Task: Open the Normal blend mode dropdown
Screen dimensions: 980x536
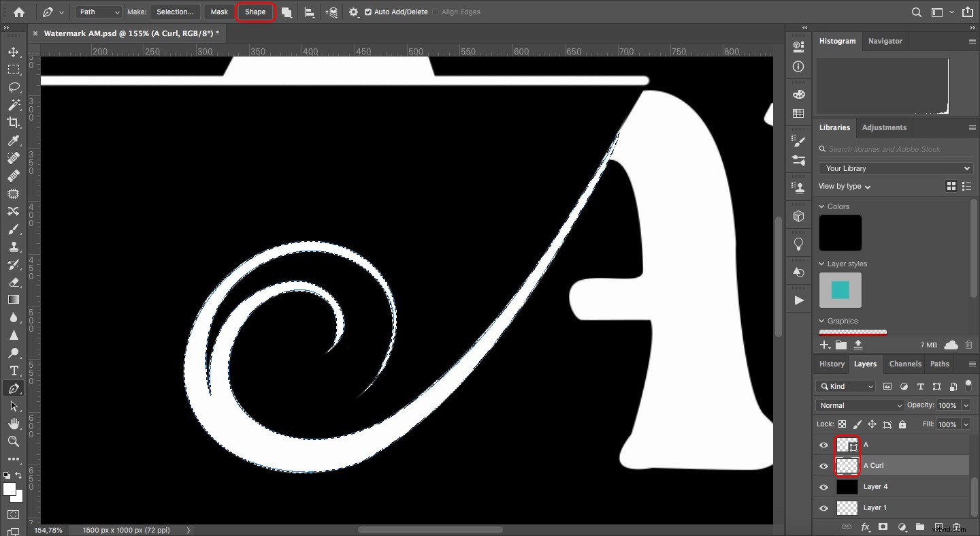Action: click(859, 405)
